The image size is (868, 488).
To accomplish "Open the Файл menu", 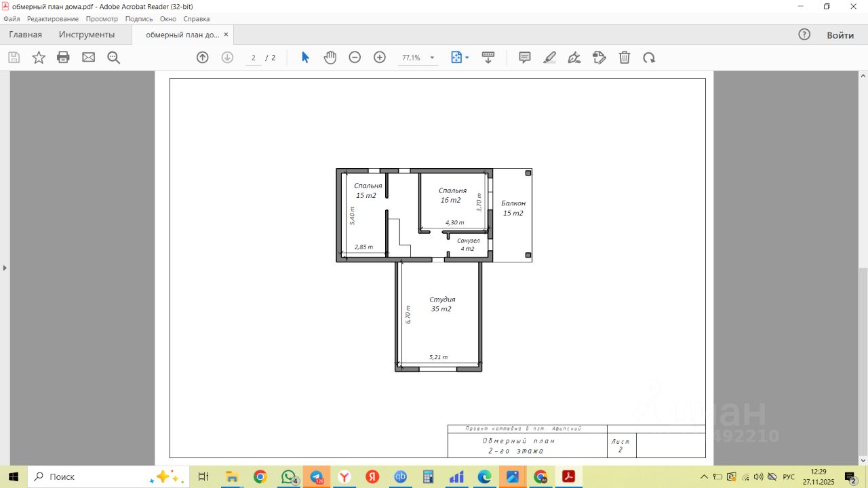I will click(12, 19).
